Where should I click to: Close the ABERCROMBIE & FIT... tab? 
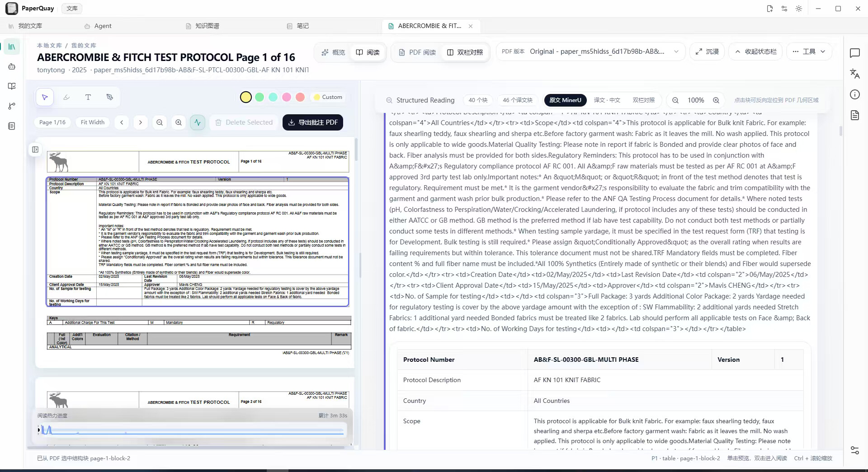point(471,26)
